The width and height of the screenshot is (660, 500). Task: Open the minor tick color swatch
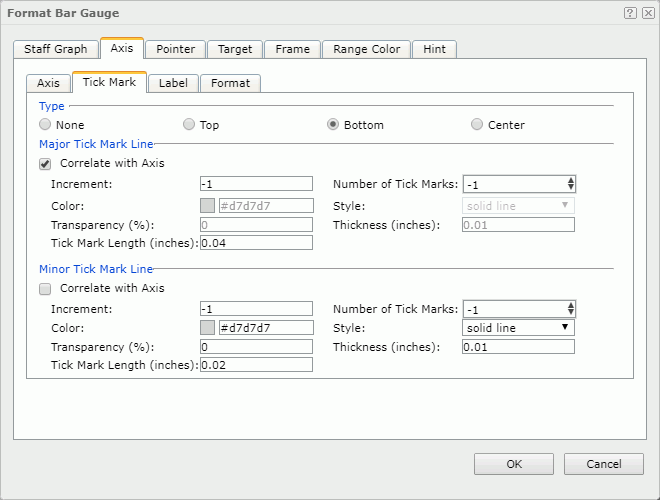point(207,327)
